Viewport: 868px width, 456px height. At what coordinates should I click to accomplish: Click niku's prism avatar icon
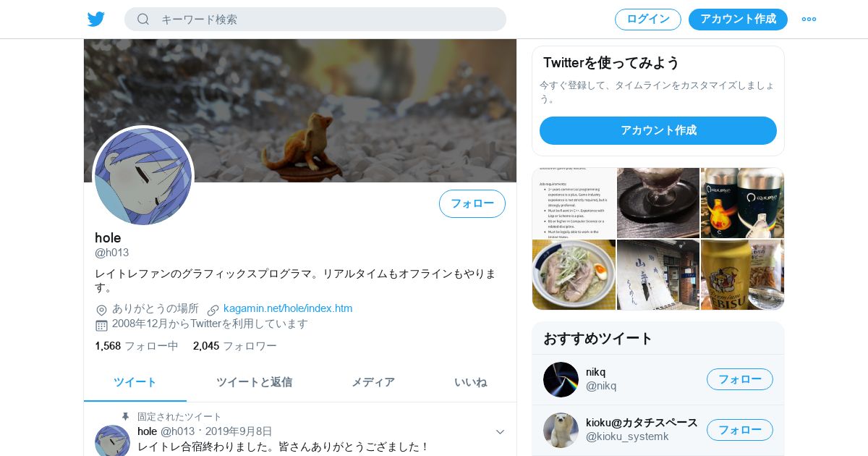[561, 379]
